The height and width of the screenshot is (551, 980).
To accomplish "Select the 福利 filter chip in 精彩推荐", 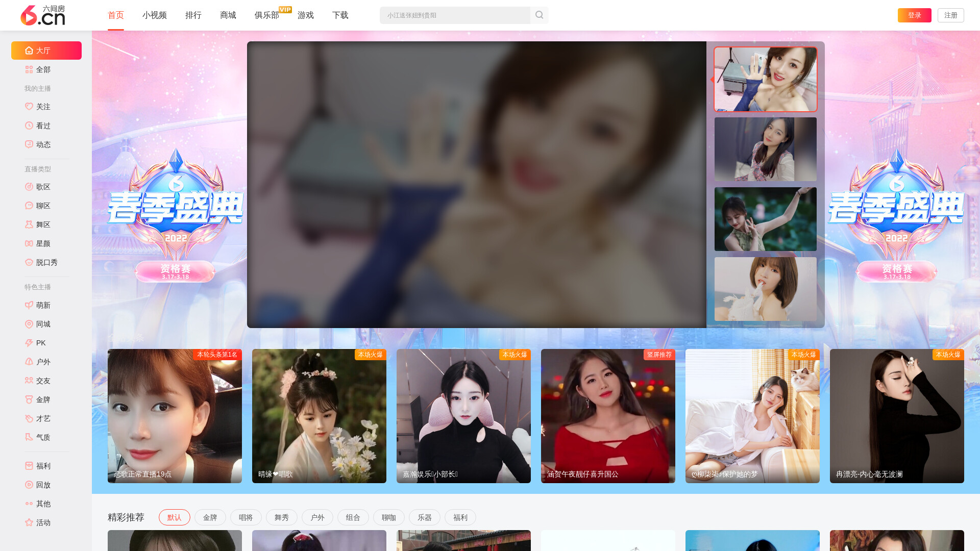I will (x=460, y=517).
